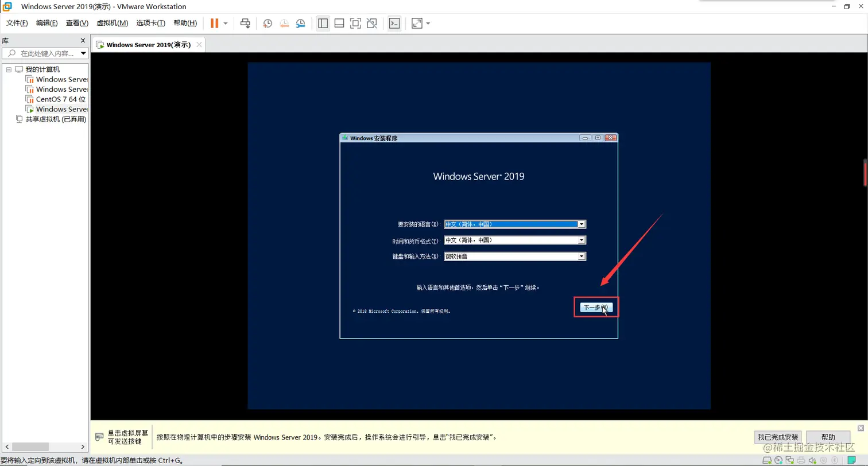Click the console view toolbar icon
868x466 pixels.
(394, 24)
